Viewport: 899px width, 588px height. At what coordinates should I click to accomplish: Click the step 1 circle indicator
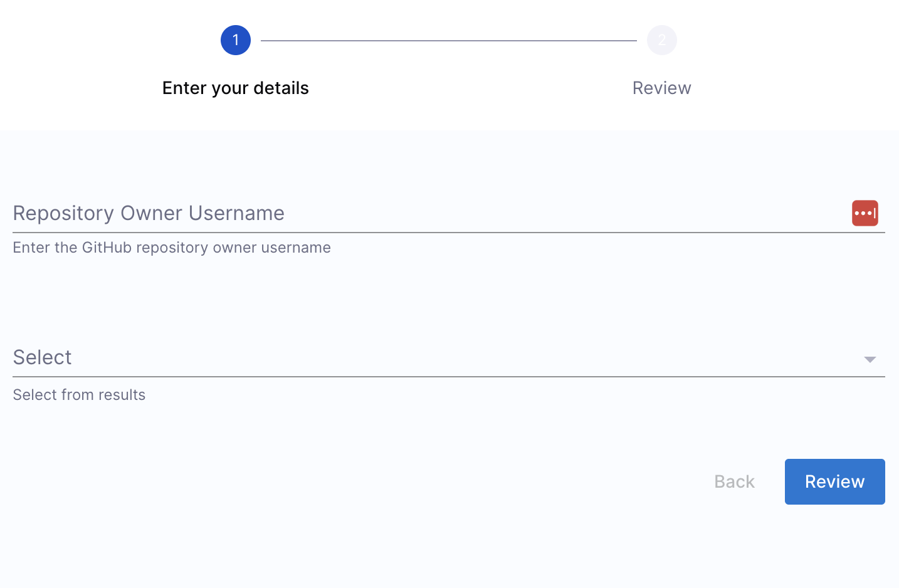point(236,40)
